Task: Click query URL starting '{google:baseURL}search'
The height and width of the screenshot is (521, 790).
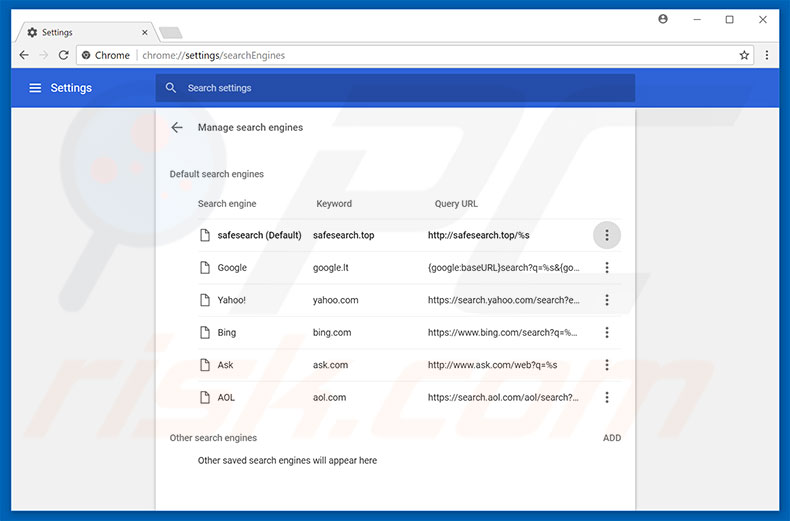Action: tap(504, 268)
